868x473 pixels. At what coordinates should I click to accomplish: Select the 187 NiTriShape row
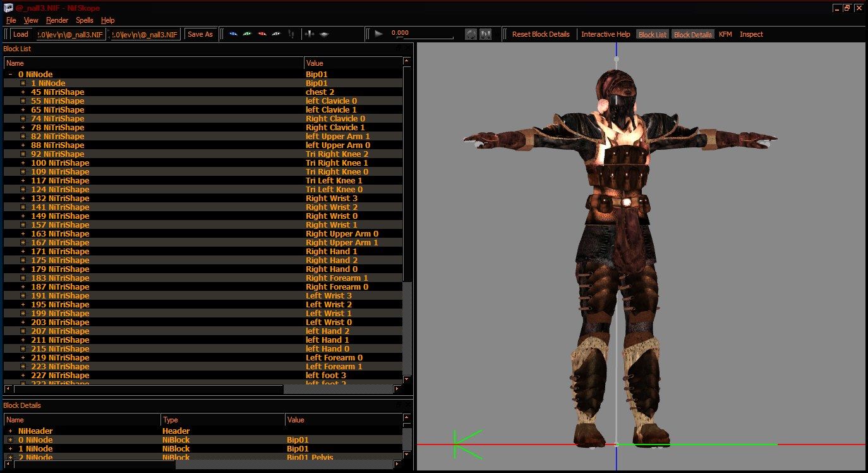click(x=203, y=287)
